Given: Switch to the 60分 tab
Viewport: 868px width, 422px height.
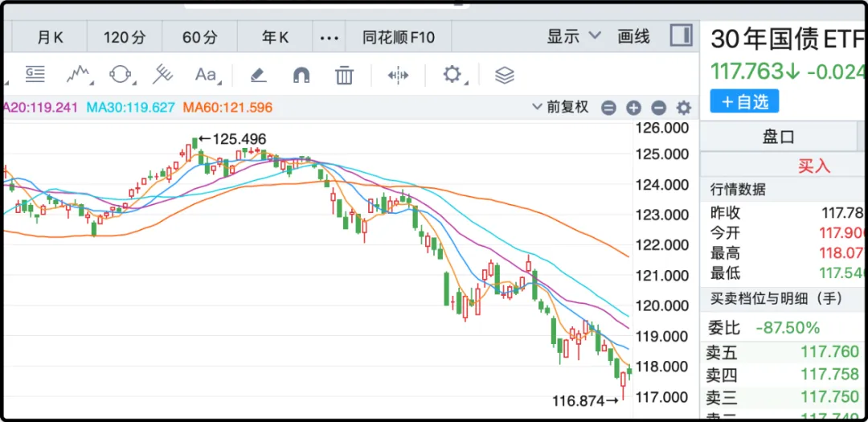Looking at the screenshot, I should [x=199, y=37].
